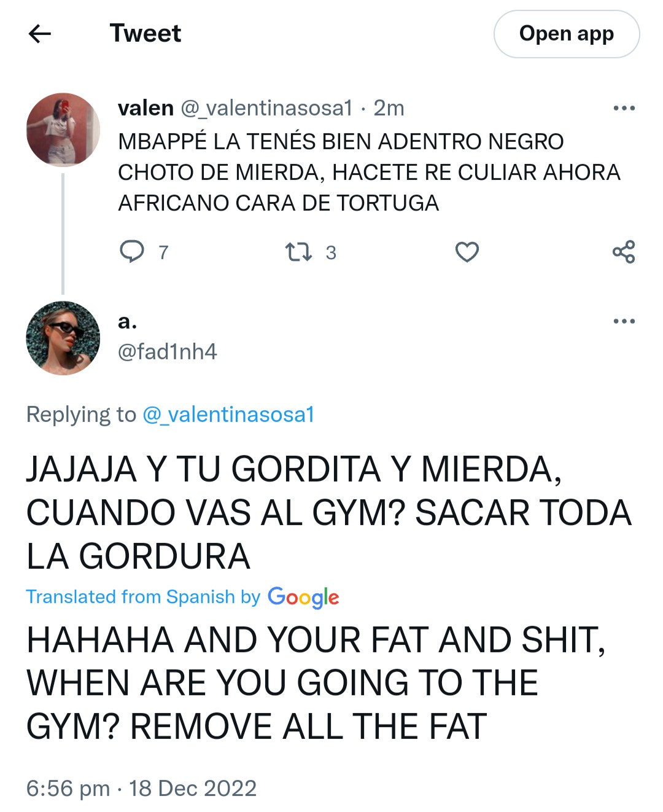Open three-dot menu on reply tweet
The image size is (663, 812).
point(624,321)
